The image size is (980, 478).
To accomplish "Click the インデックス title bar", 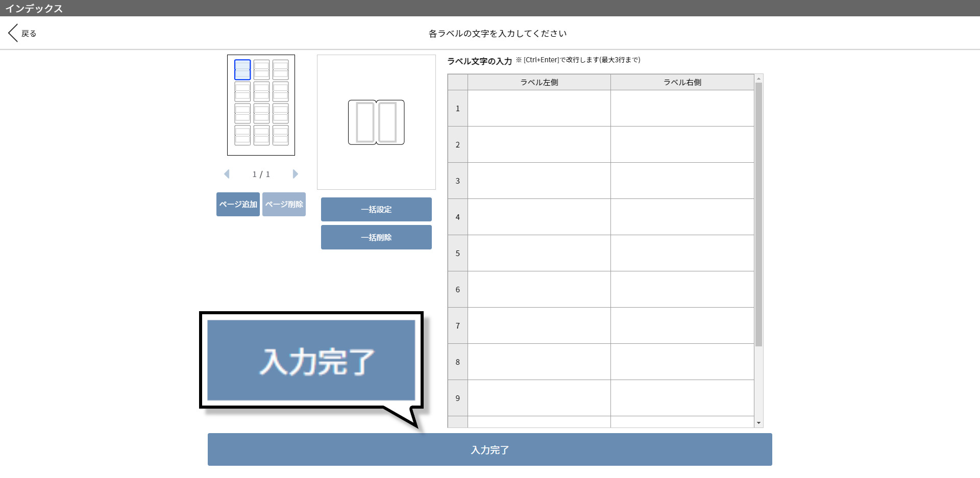I will tap(34, 8).
